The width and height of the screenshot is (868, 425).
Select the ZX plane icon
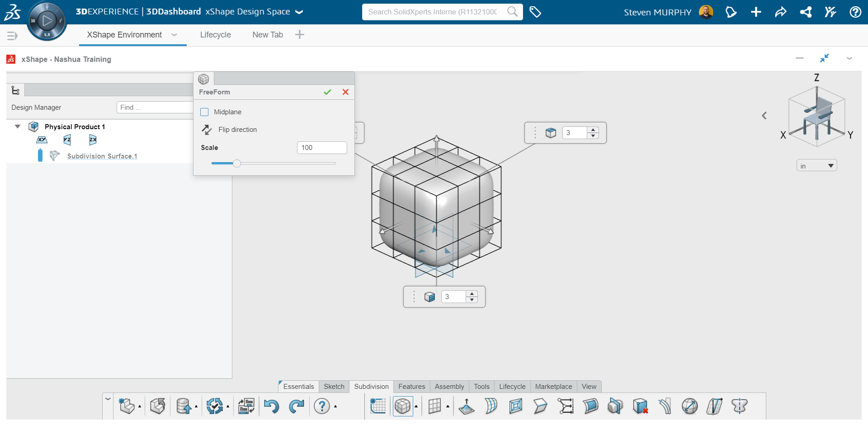pyautogui.click(x=93, y=140)
